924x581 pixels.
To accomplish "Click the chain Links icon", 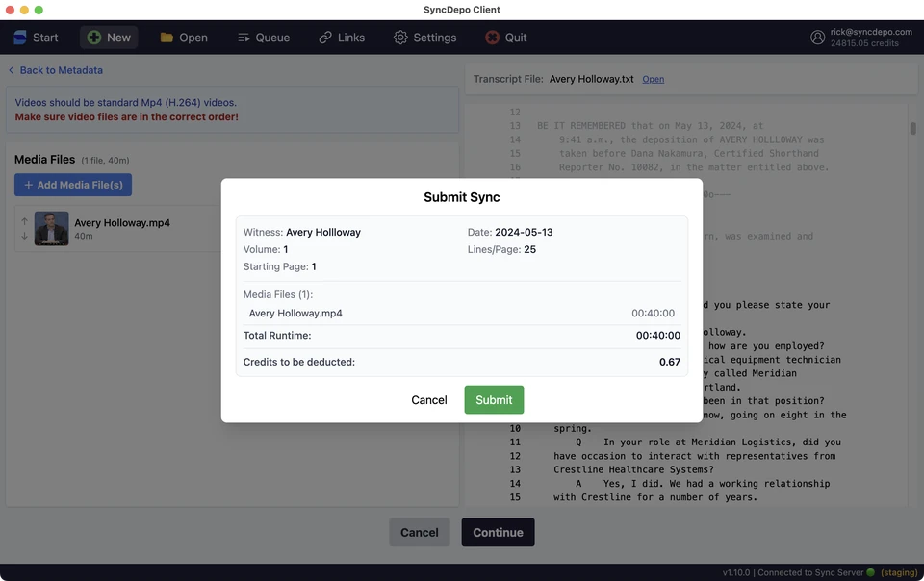I will tap(325, 38).
